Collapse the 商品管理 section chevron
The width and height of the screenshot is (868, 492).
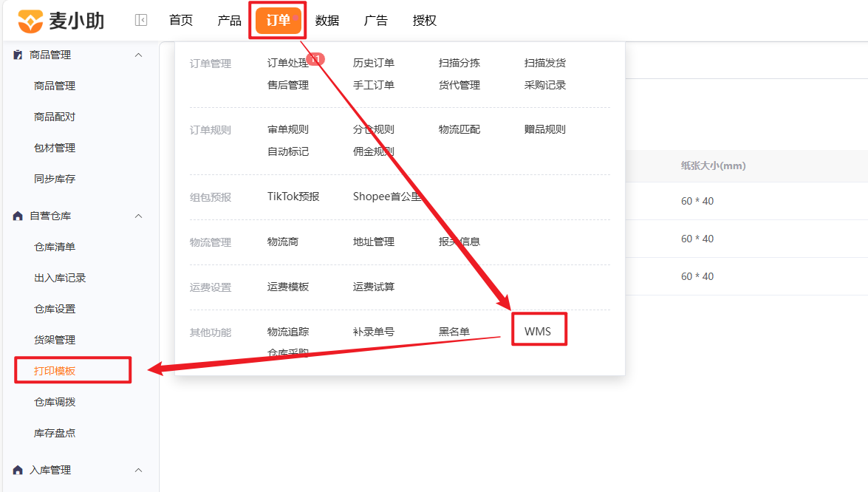[138, 55]
